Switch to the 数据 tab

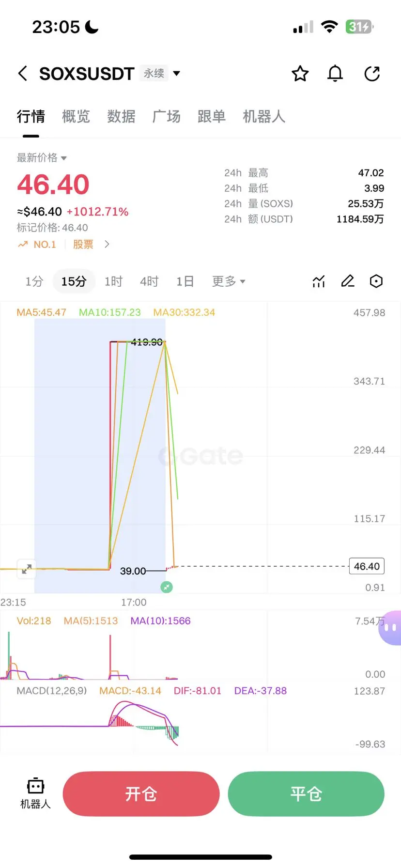tap(121, 117)
